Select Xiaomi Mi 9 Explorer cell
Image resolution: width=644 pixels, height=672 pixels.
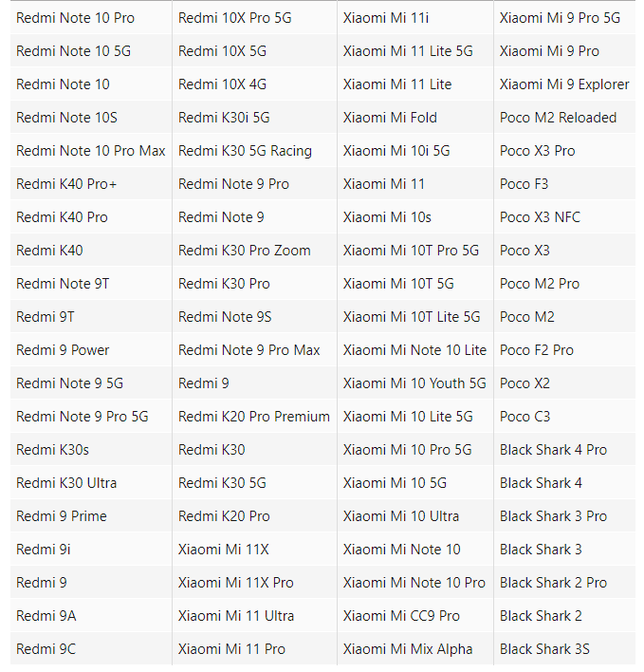click(x=564, y=84)
